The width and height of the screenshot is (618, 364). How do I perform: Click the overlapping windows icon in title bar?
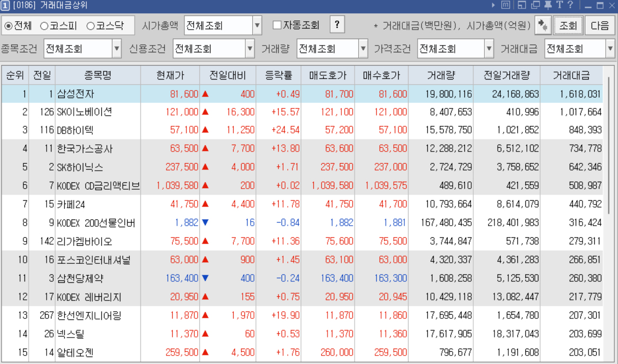(535, 5)
